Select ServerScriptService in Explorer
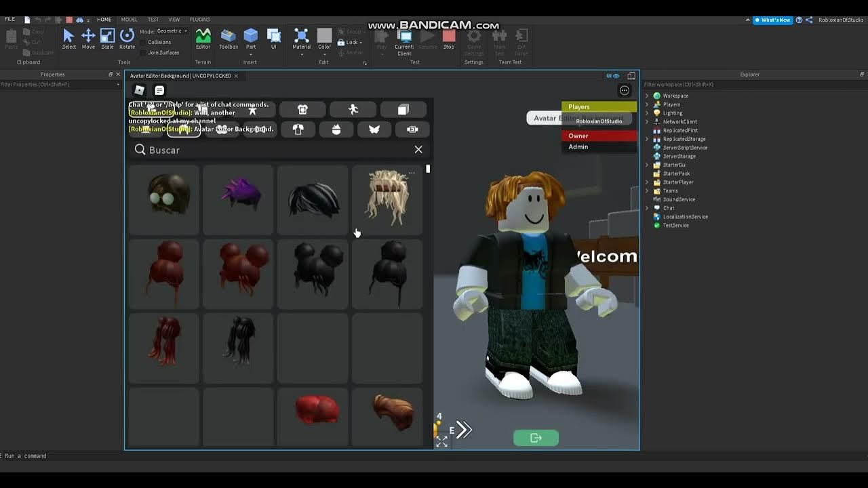 (x=685, y=148)
